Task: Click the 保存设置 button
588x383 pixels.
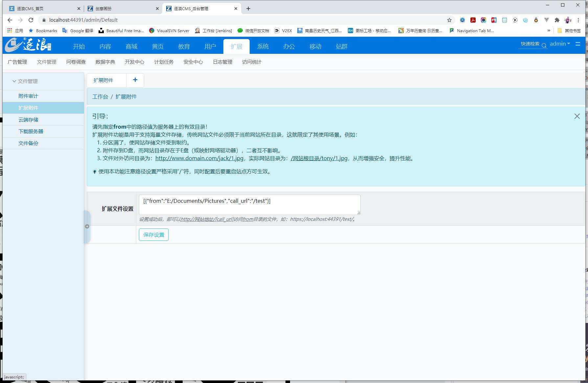Action: [153, 234]
